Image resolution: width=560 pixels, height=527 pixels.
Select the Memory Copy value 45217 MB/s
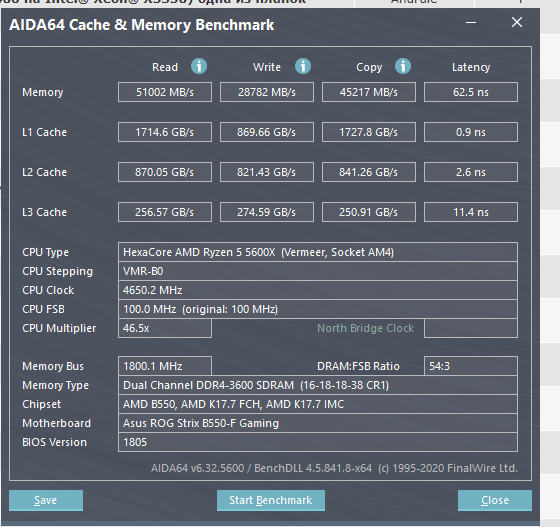point(369,92)
